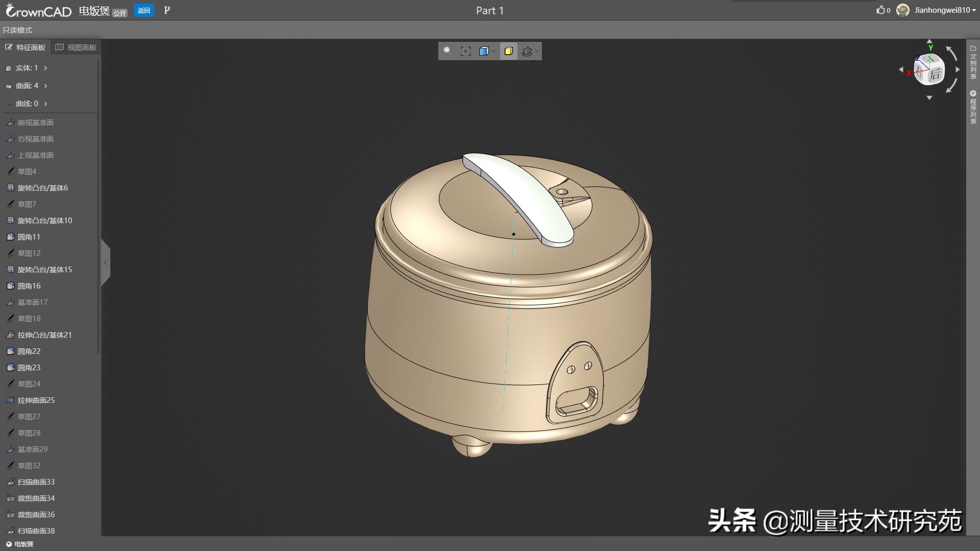The height and width of the screenshot is (551, 980).
Task: Click the 公开 public badge
Action: [120, 13]
